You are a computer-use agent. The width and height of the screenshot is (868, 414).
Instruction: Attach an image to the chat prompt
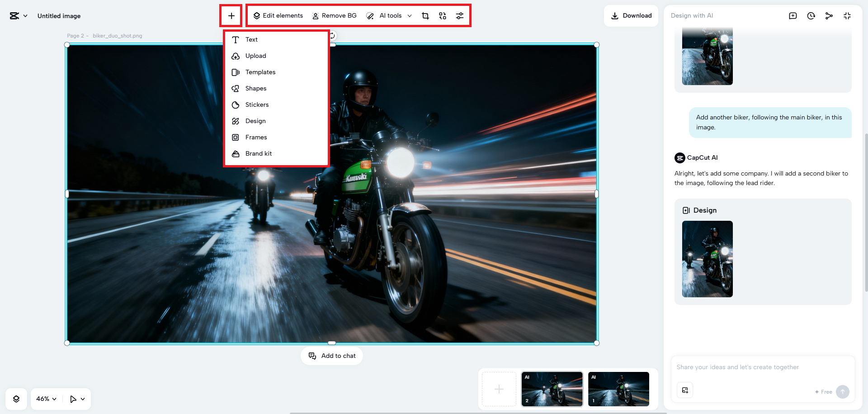[x=685, y=390]
